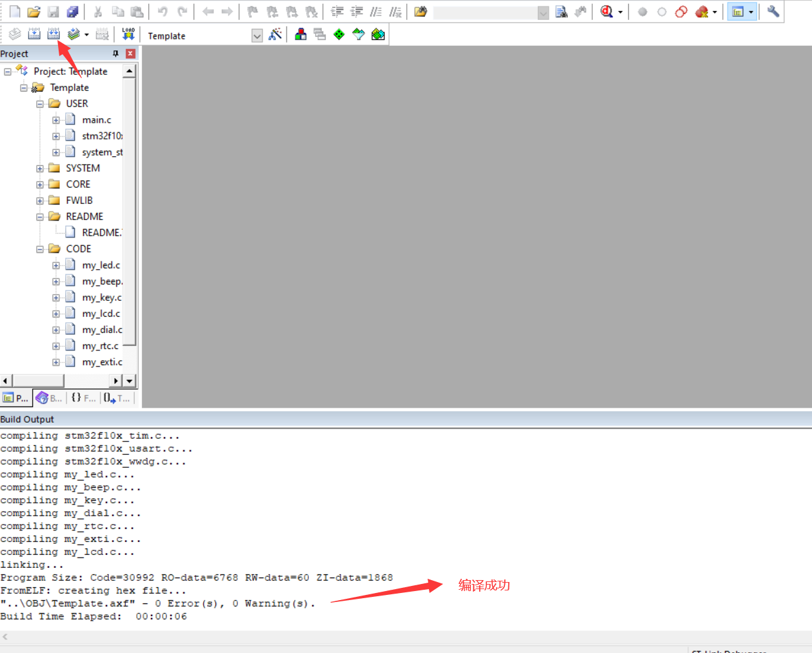Viewport: 812px width, 653px height.
Task: Expand the SYSTEM folder
Action: (40, 168)
